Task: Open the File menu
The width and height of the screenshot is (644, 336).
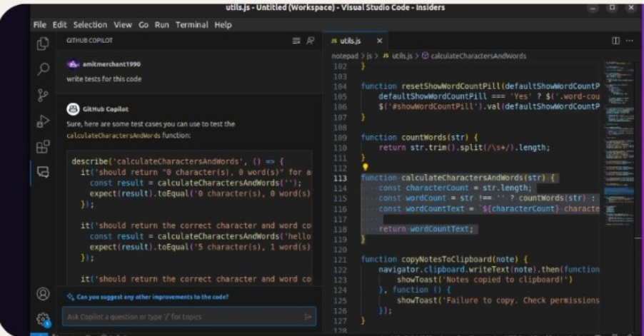Action: coord(39,25)
